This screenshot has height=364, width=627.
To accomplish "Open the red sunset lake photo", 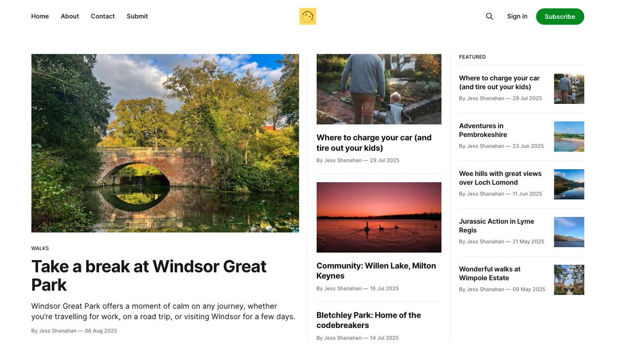I will [379, 217].
